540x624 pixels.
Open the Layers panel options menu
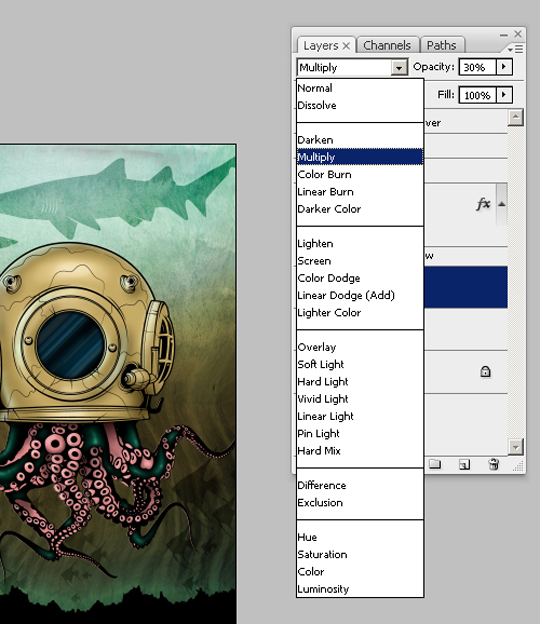click(x=515, y=49)
